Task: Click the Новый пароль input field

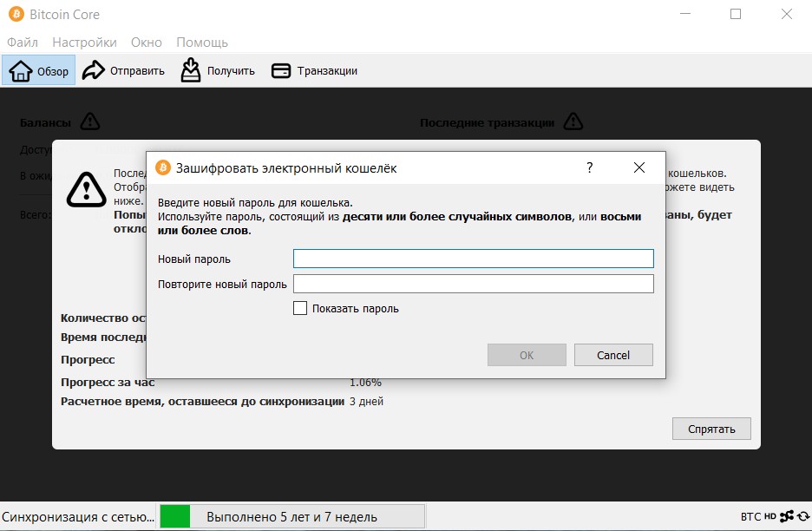Action: [474, 258]
